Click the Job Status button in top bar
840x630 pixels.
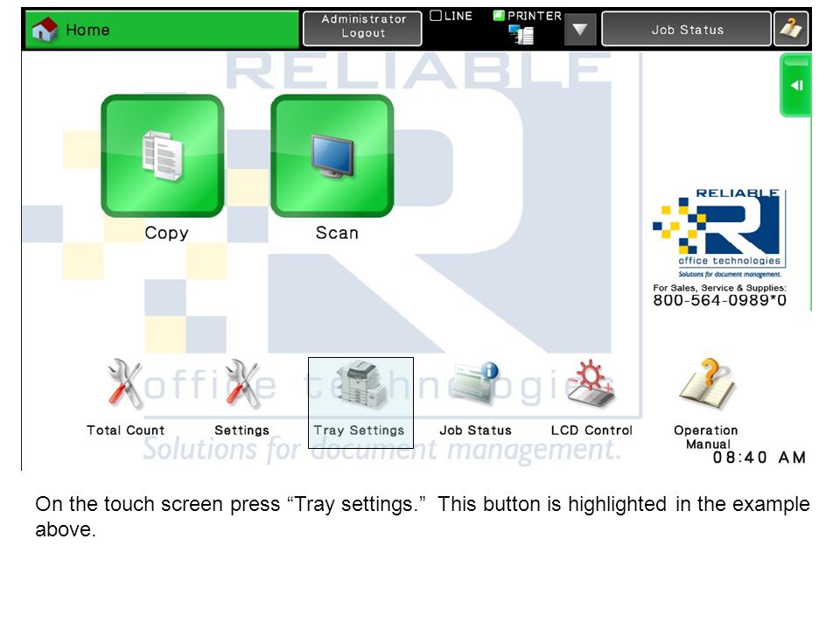687,29
